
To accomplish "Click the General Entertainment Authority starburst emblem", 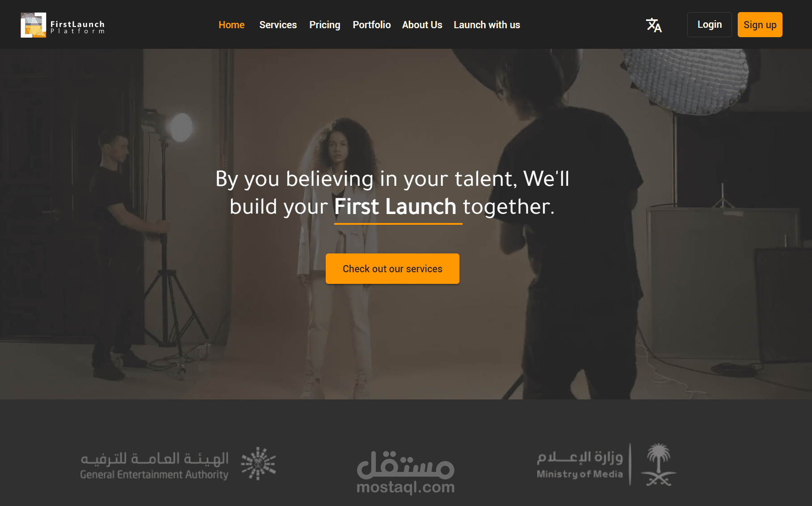I will pyautogui.click(x=258, y=463).
